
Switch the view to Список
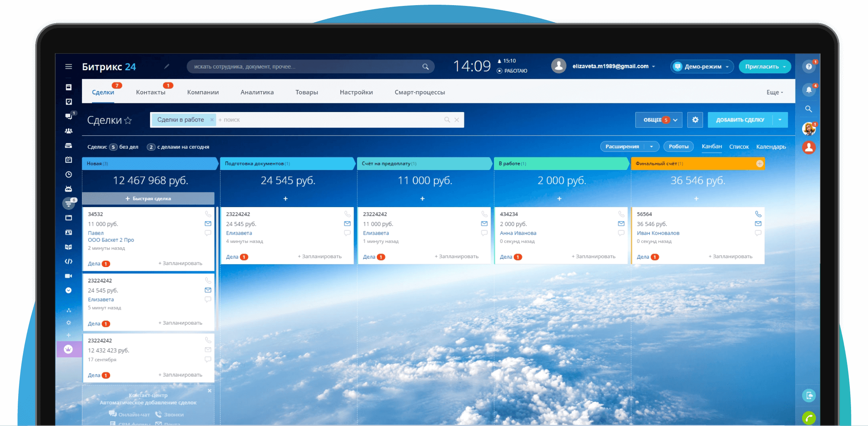pyautogui.click(x=739, y=146)
